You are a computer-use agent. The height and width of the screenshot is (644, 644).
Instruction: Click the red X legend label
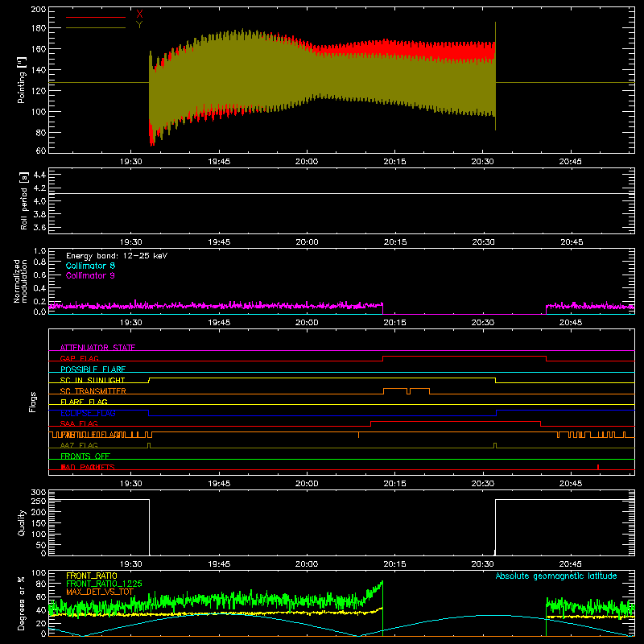[139, 14]
